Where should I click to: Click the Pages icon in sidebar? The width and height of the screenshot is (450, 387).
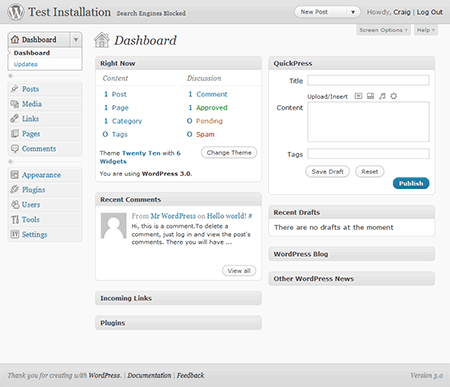coord(14,133)
